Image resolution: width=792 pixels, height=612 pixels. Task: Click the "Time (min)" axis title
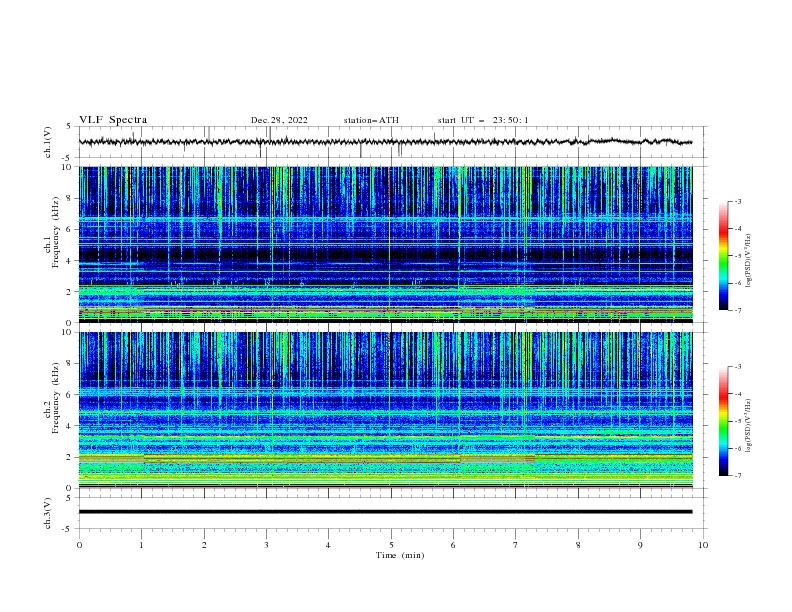[x=400, y=555]
